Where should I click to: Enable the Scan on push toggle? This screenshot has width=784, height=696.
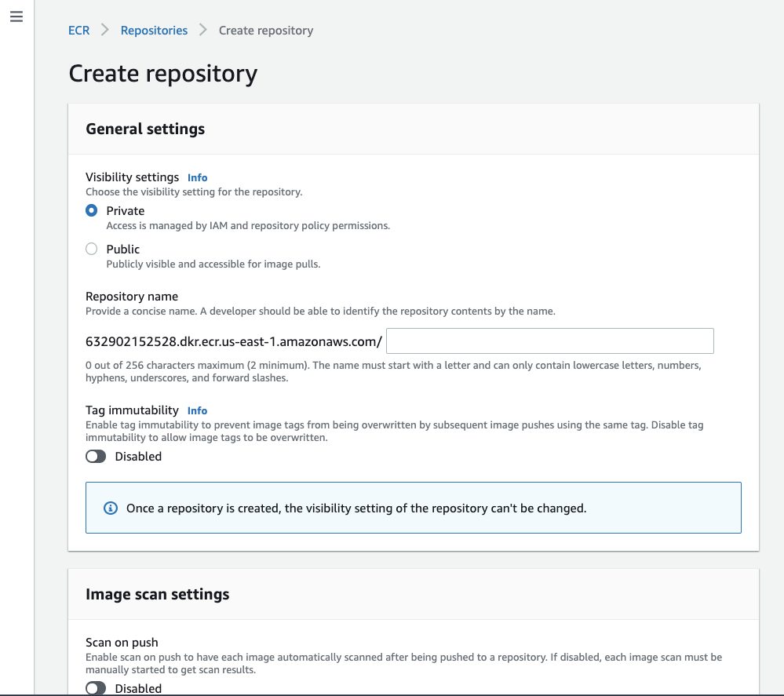[95, 687]
